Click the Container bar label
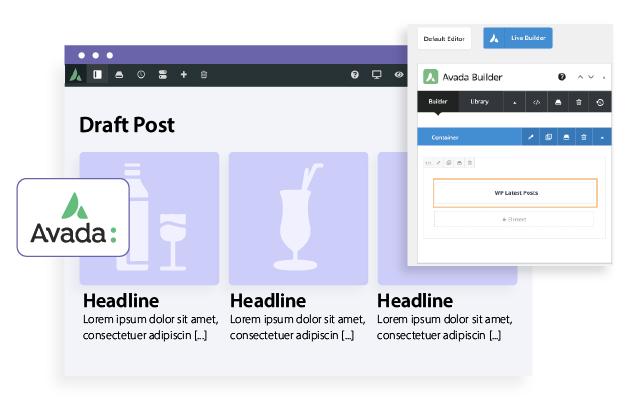The image size is (630, 400). [445, 137]
